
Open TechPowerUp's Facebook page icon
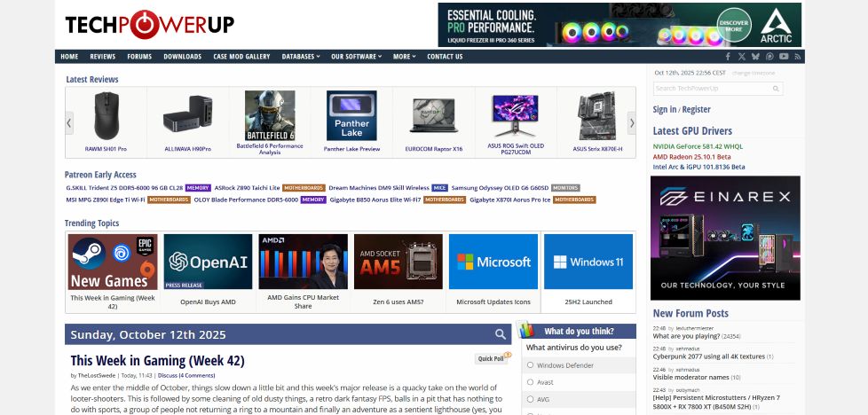(728, 57)
